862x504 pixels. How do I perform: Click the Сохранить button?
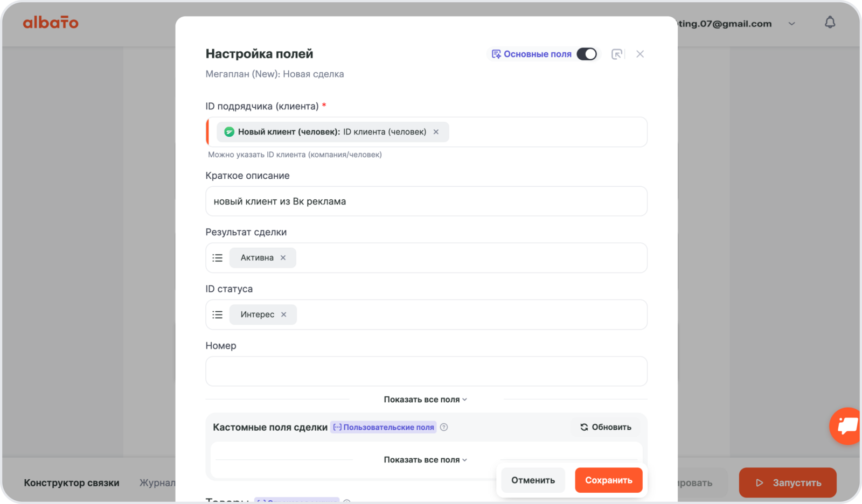pos(608,480)
